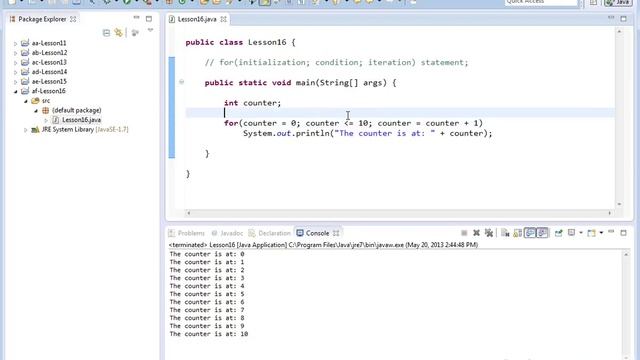
Task: Click the editor horizontal scrollbar left arrow
Action: click(x=188, y=213)
